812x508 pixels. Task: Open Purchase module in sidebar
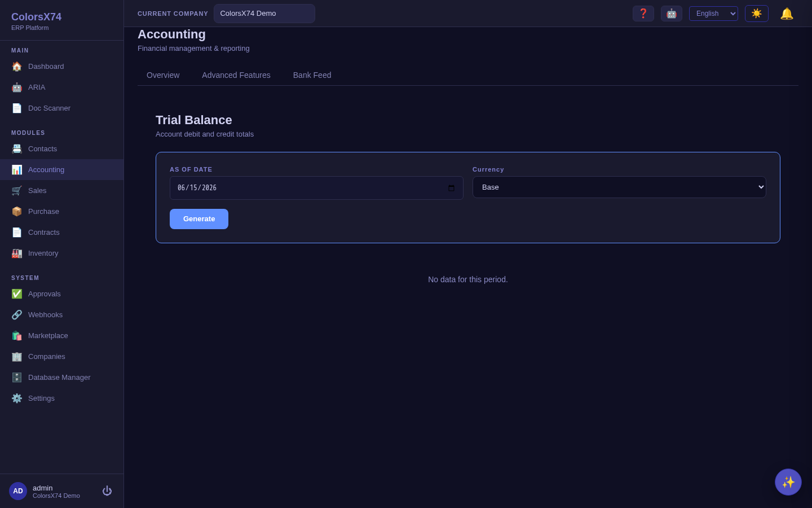pyautogui.click(x=61, y=212)
